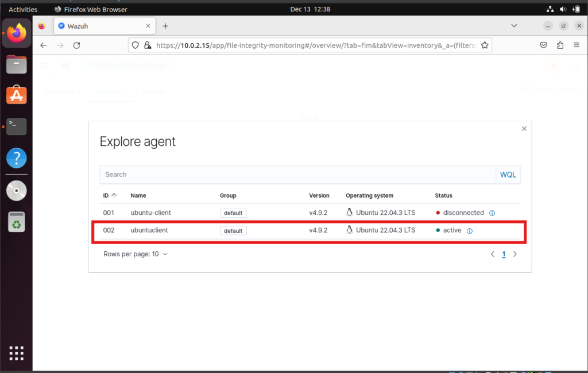Open the Firefox Web Browser app menu
This screenshot has width=588, height=373.
coord(91,9)
